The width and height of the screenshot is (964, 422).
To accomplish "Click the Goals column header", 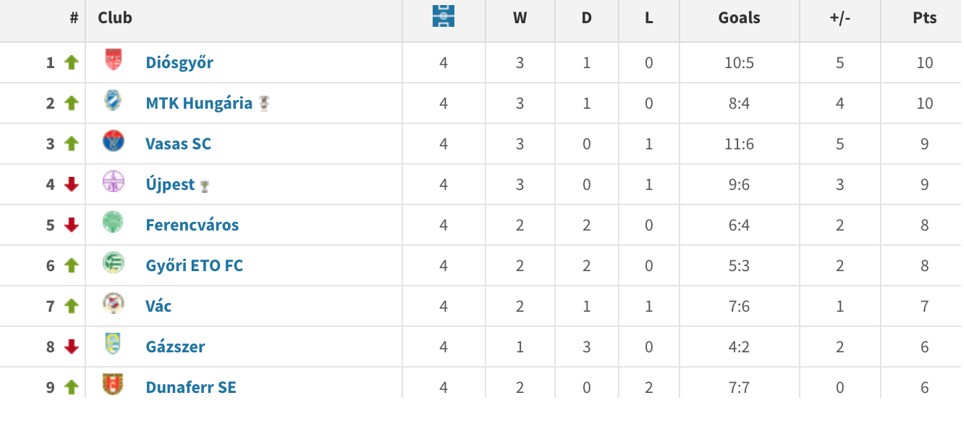I will 739,18.
